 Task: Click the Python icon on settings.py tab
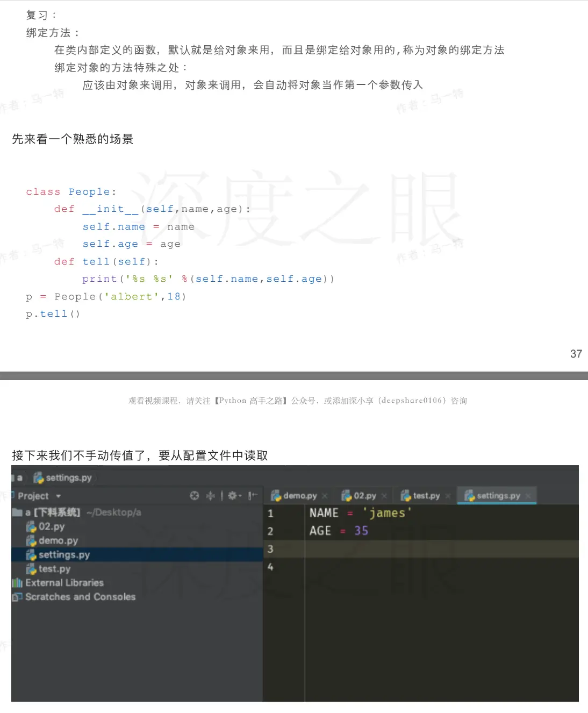tap(470, 496)
